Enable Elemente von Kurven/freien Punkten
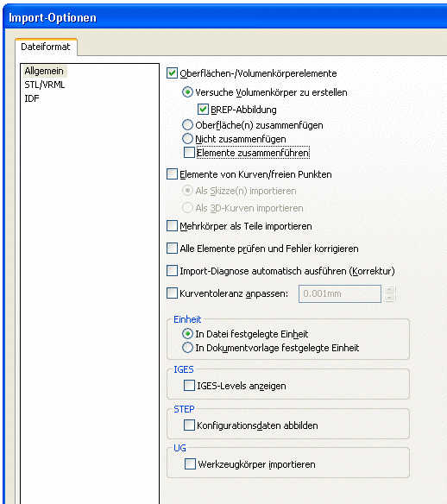 tap(172, 174)
